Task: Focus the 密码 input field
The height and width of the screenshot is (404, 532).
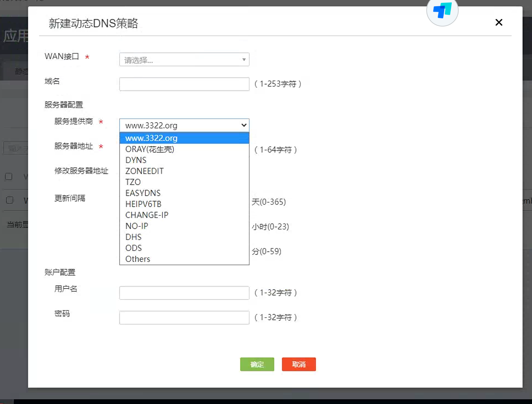Action: pyautogui.click(x=184, y=318)
